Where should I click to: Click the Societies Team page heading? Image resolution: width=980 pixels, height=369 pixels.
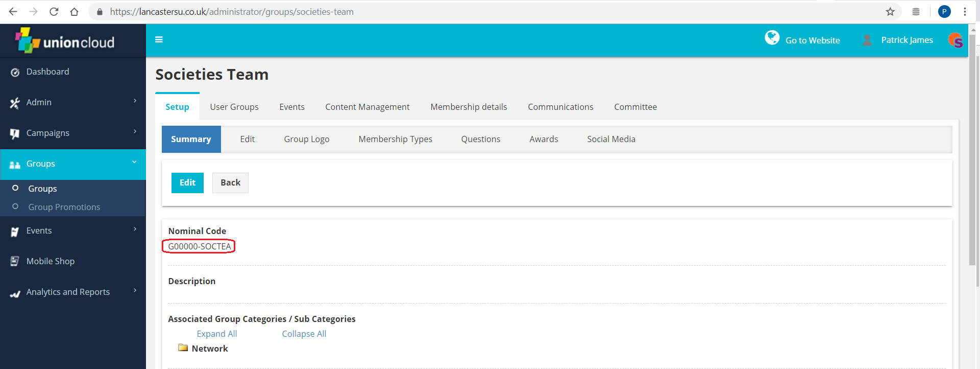coord(212,75)
